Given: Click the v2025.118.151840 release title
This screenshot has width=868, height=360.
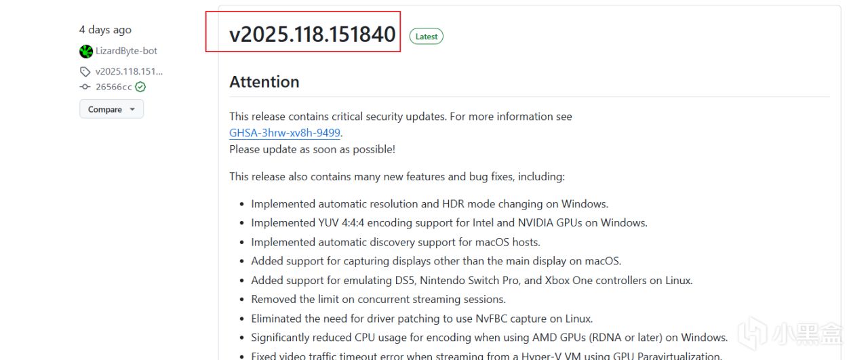Looking at the screenshot, I should click(x=312, y=35).
